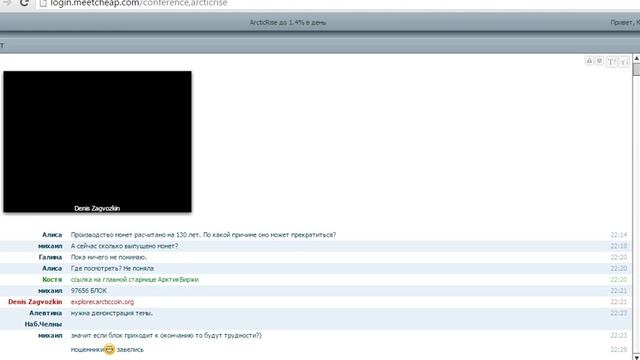Click message 'значит если блок приходит к окончанию'
Viewport: 640px width, 360px height.
tap(166, 336)
